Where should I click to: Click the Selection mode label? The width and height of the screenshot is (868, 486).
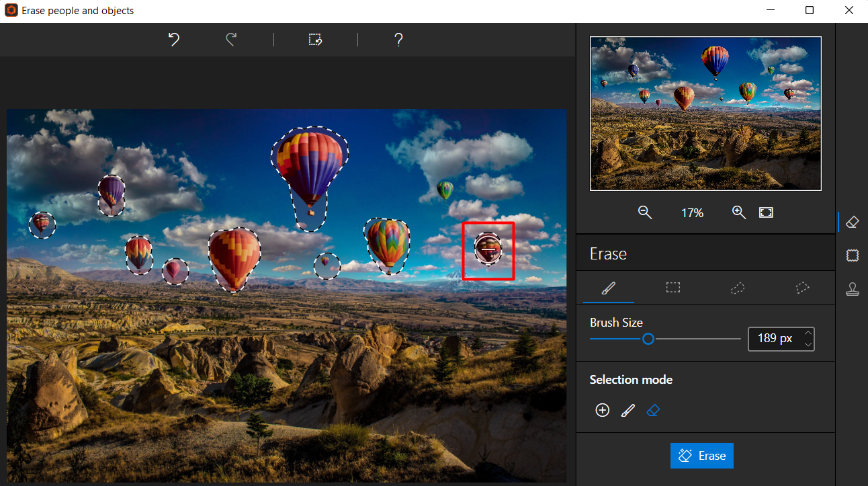631,380
